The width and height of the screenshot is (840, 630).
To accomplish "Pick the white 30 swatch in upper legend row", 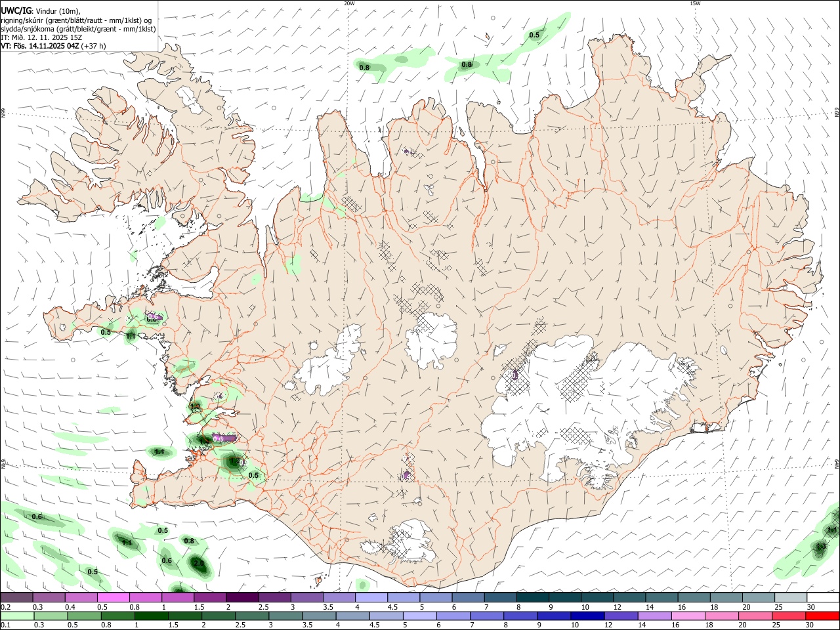I will pos(823,597).
